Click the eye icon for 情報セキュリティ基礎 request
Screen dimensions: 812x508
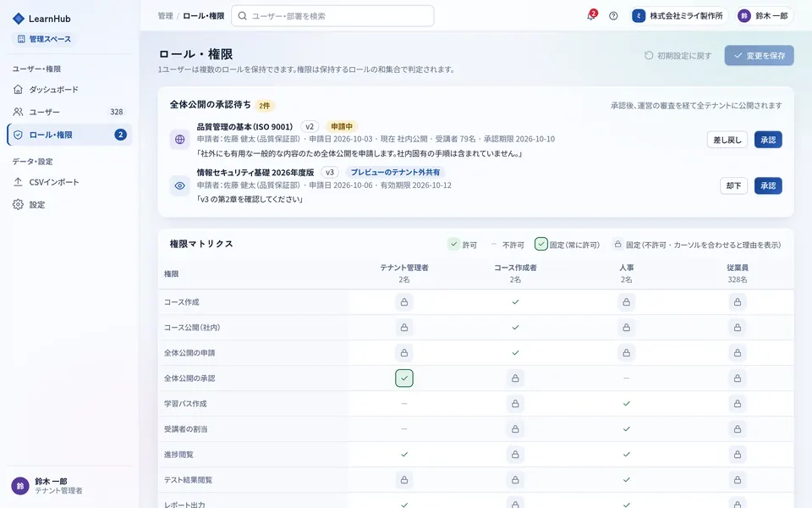[179, 185]
